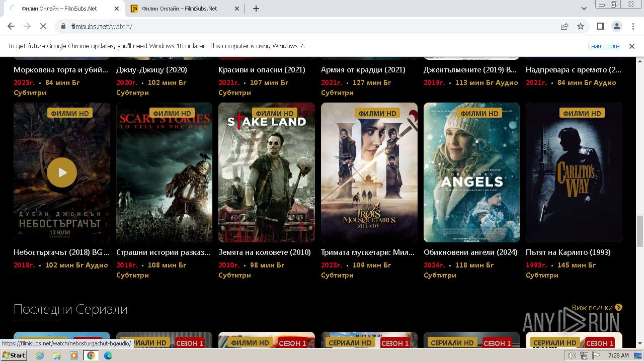Open the Ordinary Angels poster
644x362 pixels.
tap(471, 172)
